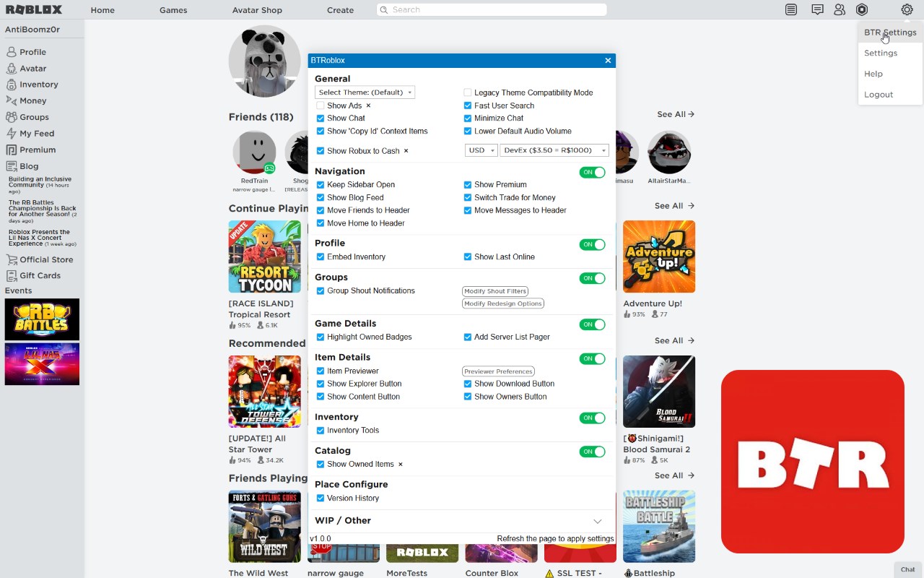This screenshot has width=924, height=578.
Task: Open the messages icon in header
Action: click(817, 9)
